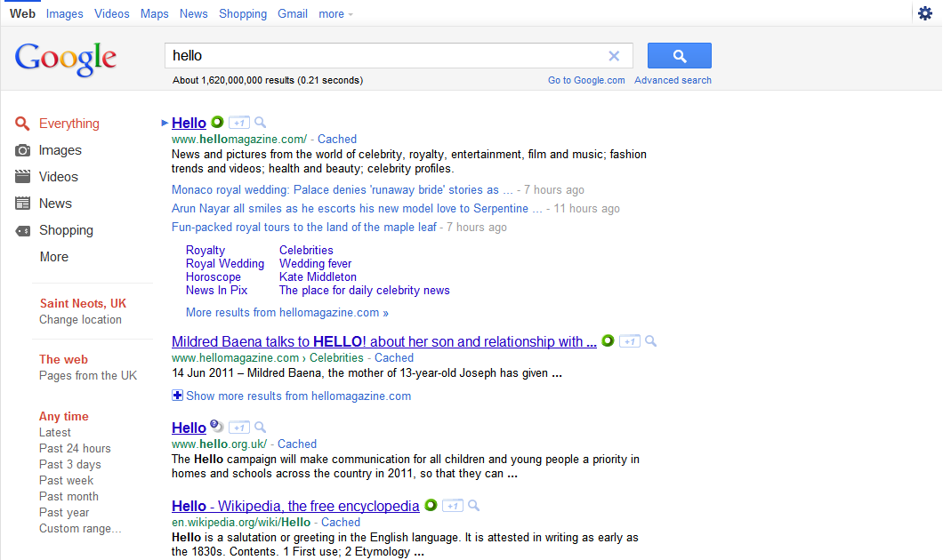This screenshot has width=943, height=560.
Task: Select the Latest time filter
Action: [x=55, y=432]
